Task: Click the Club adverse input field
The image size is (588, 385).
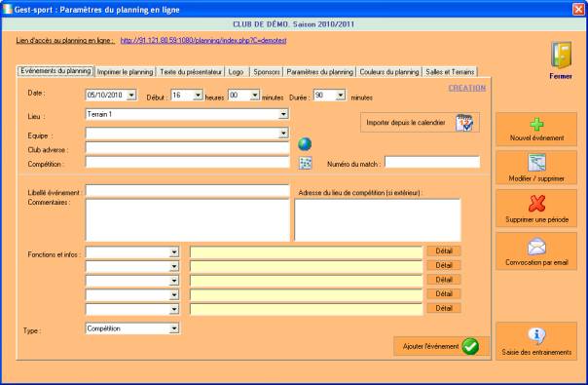Action: click(188, 148)
